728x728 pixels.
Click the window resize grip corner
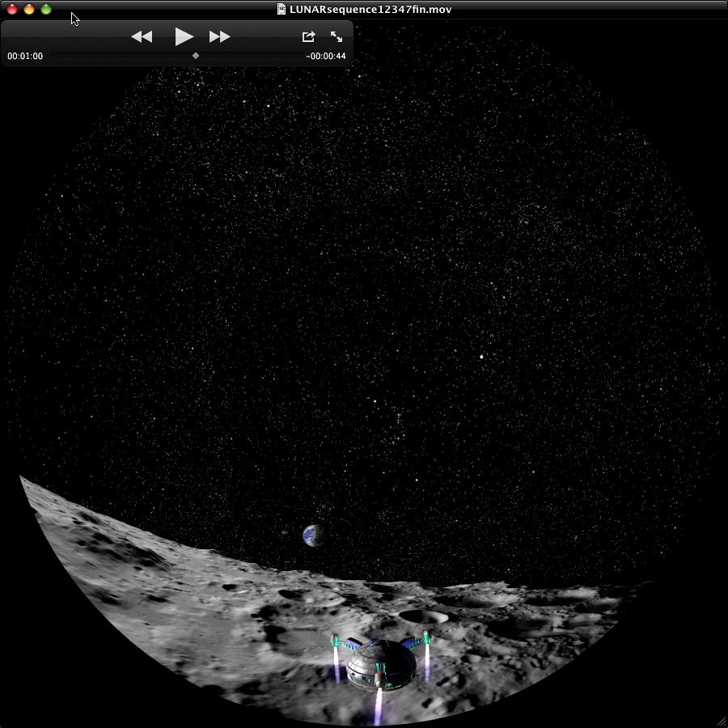point(723,723)
